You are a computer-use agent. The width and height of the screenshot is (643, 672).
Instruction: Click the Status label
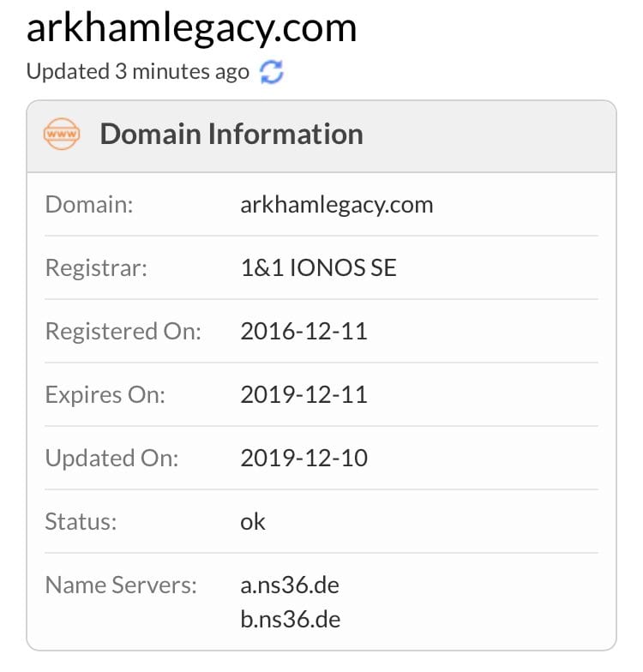[79, 521]
